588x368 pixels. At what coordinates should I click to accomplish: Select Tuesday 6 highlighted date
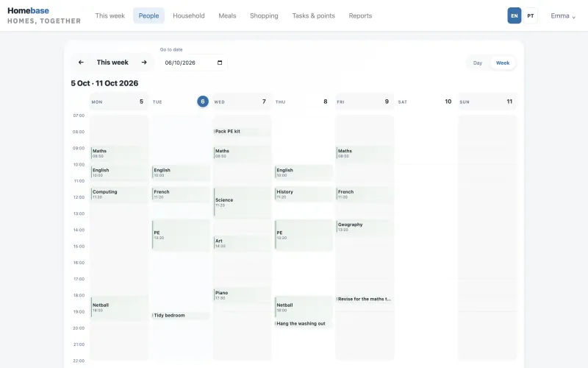203,102
